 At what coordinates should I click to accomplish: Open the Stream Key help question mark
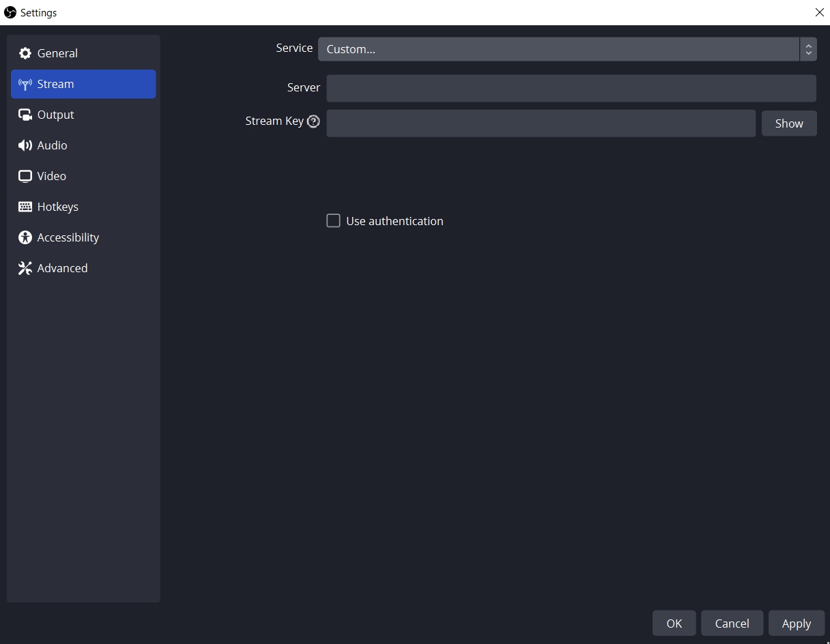[x=313, y=121]
